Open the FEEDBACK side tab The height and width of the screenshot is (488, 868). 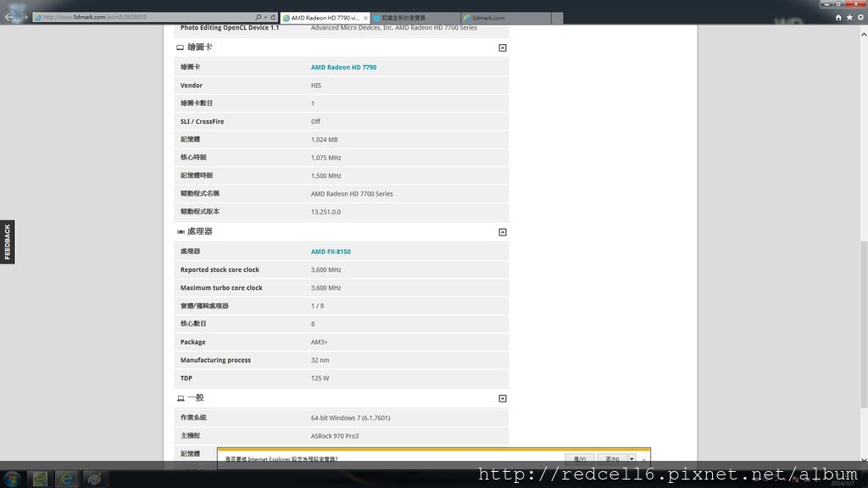click(x=7, y=241)
